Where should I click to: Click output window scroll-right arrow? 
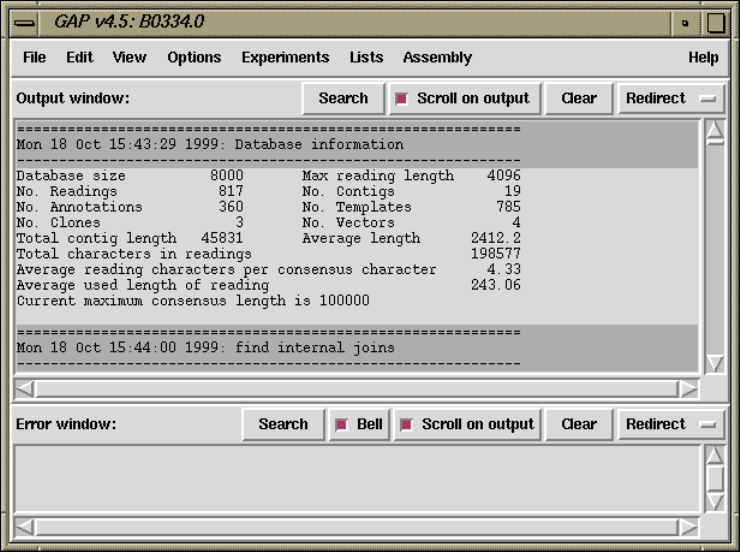coord(688,388)
